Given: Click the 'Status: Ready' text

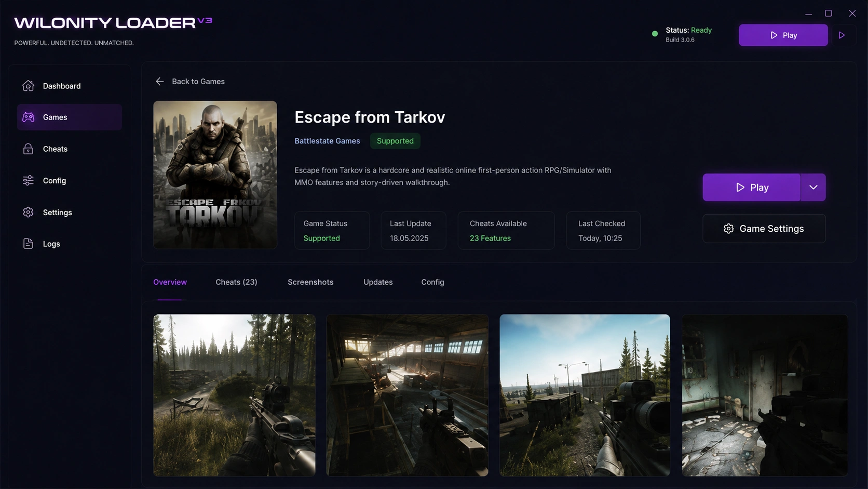Looking at the screenshot, I should (688, 30).
